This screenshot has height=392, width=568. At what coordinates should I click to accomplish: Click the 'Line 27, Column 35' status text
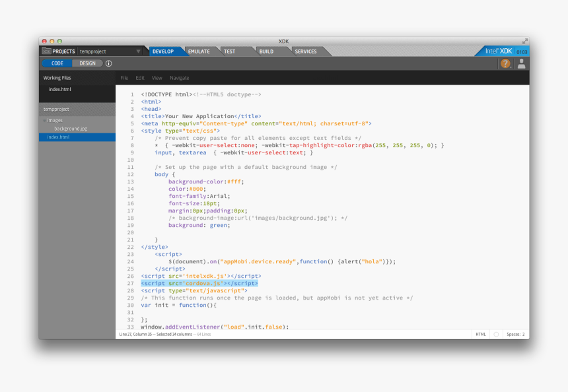point(135,334)
